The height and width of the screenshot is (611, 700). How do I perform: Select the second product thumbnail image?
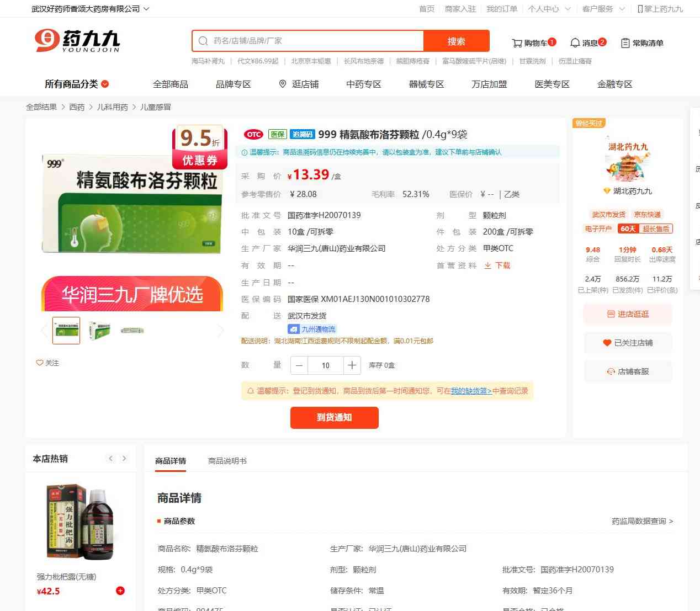tap(99, 331)
